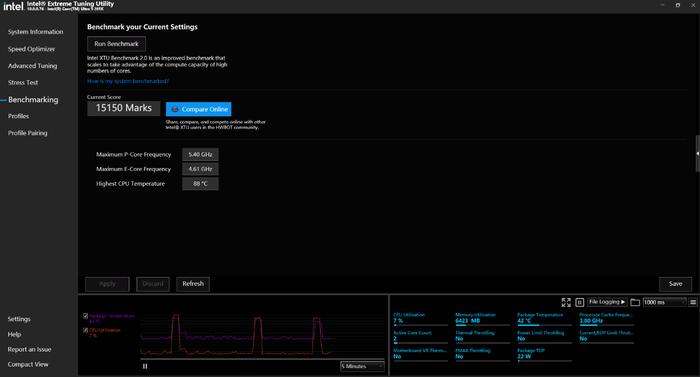Start File Logging

coord(607,302)
